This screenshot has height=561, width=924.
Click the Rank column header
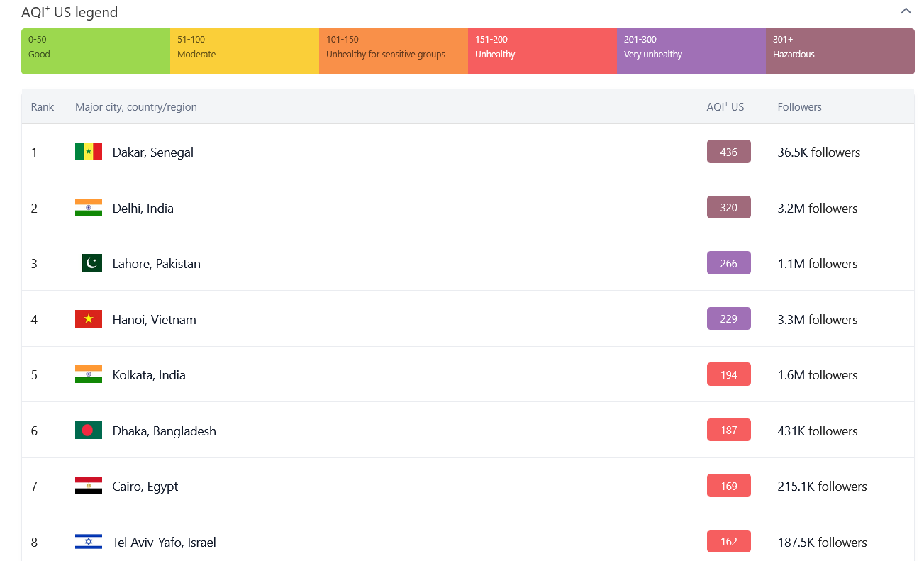(x=43, y=107)
